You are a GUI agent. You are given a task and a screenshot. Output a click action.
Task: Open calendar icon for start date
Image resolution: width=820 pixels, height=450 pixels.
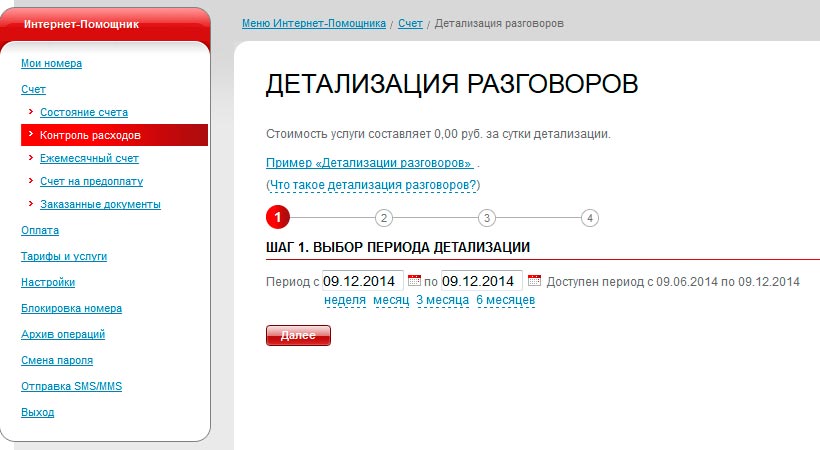pos(414,280)
